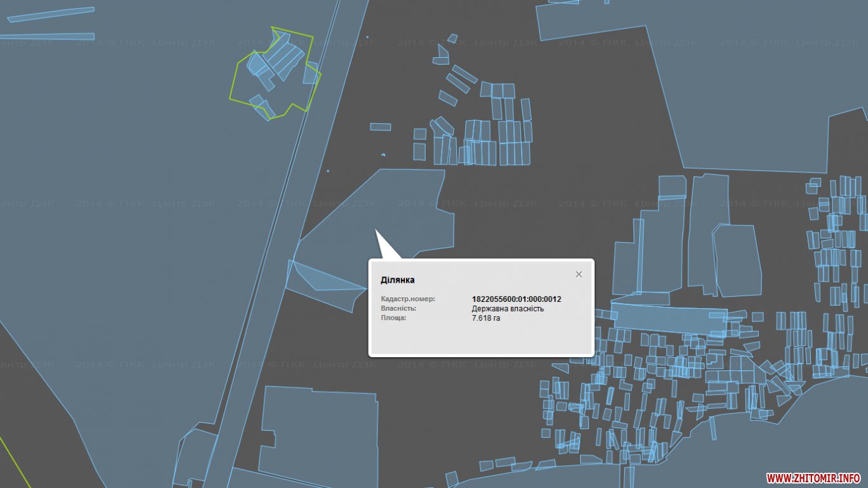Screen dimensions: 868x488
Task: Click the Площа field label
Action: (393, 318)
